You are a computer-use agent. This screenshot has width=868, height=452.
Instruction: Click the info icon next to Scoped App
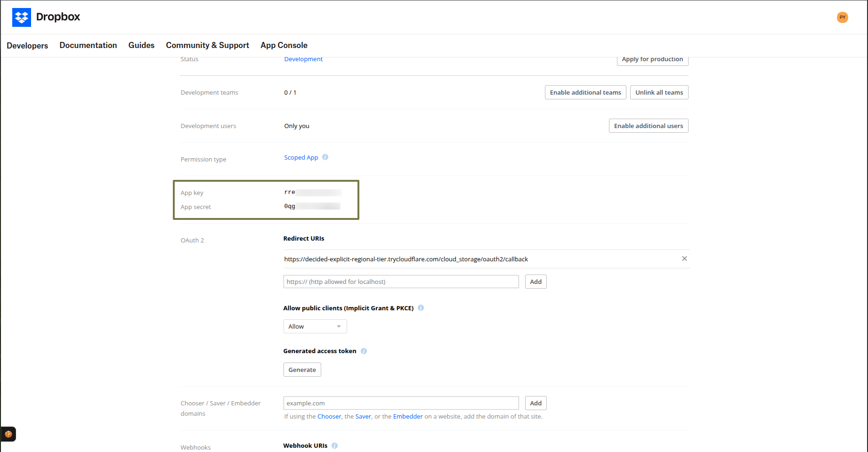point(325,157)
